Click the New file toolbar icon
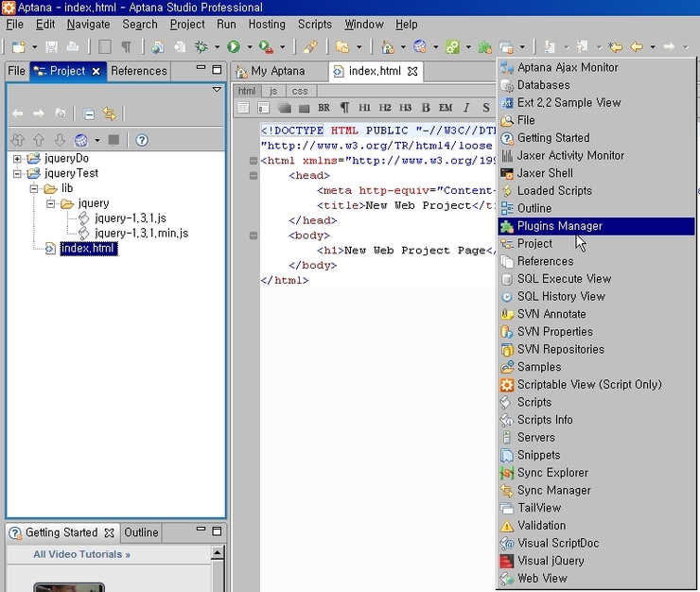This screenshot has height=592, width=700. 18,47
